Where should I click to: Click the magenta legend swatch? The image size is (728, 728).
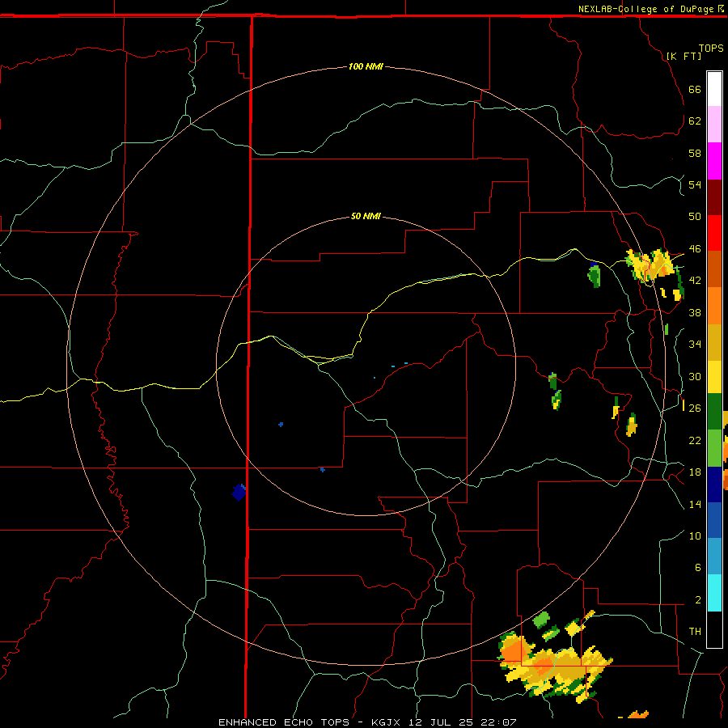pos(714,161)
